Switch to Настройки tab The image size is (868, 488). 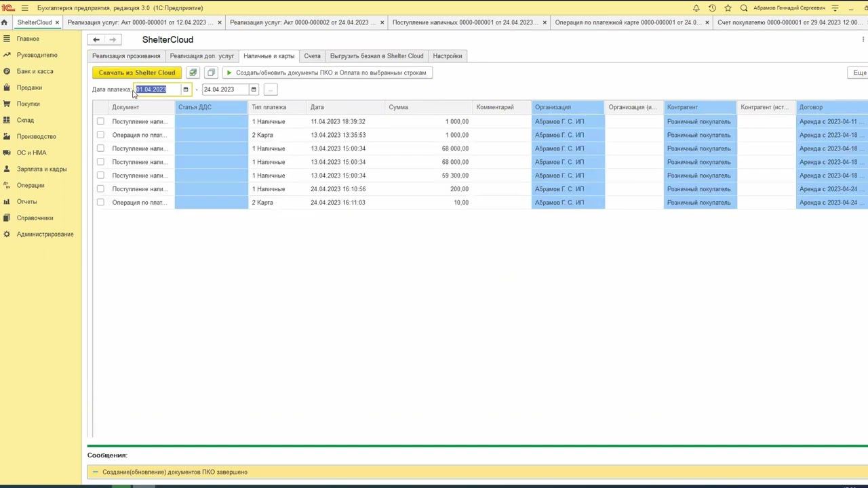click(448, 56)
